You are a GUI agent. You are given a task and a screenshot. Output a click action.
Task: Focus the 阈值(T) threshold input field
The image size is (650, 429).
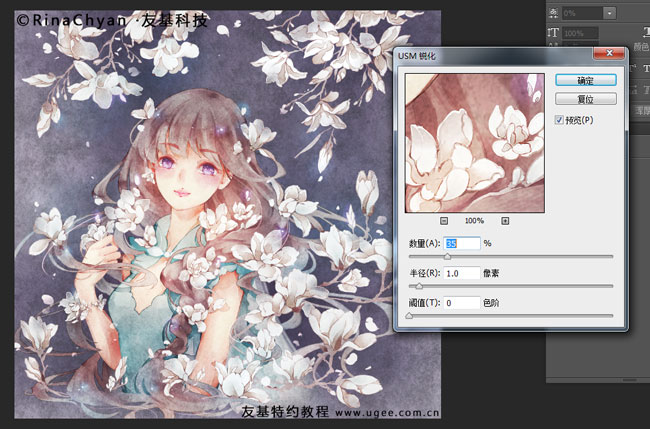click(462, 303)
